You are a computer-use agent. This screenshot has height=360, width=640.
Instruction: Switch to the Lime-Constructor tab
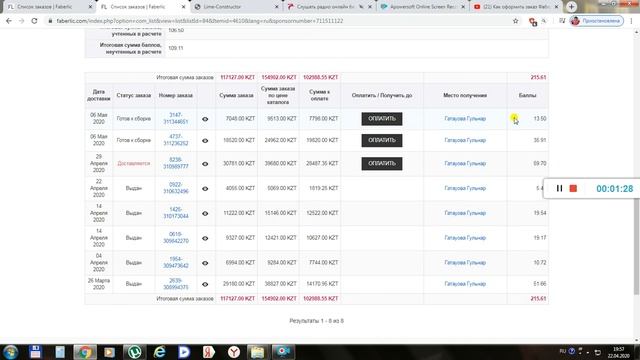(x=236, y=7)
